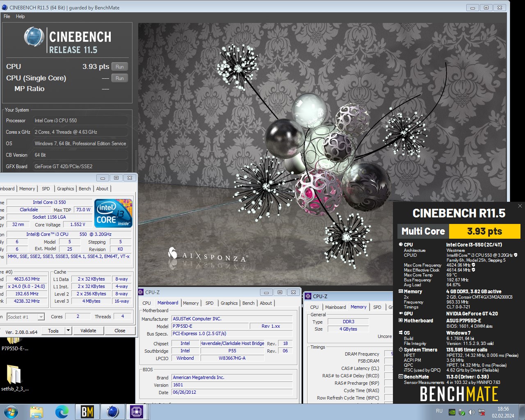Click the CPU-Z icon in Memory window title
Image resolution: width=525 pixels, height=420 pixels.
pyautogui.click(x=308, y=296)
